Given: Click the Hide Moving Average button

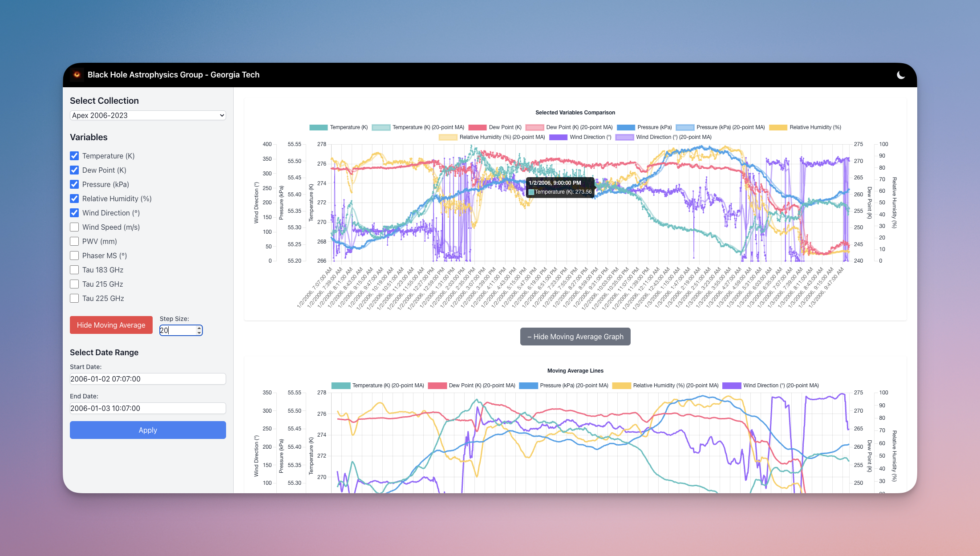Looking at the screenshot, I should click(110, 325).
